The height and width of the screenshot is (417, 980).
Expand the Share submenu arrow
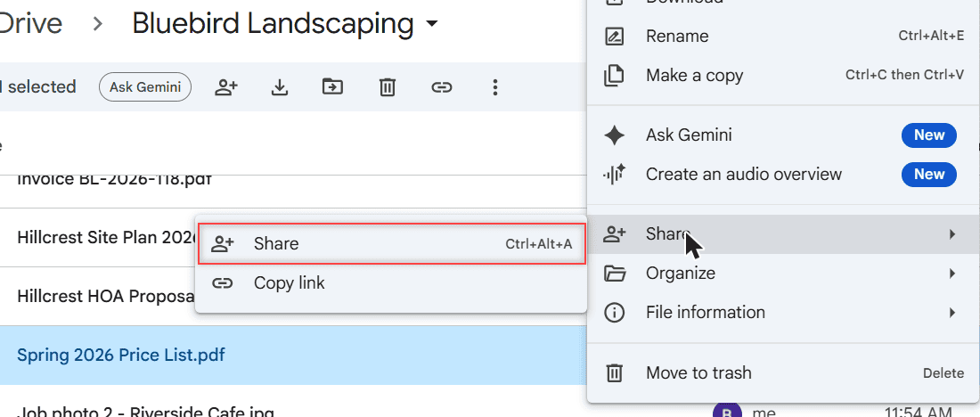(951, 234)
